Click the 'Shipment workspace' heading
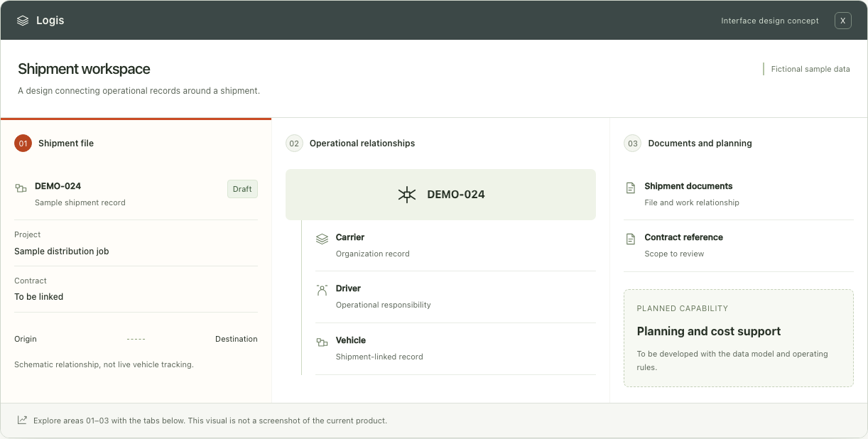Screen dimensions: 868x439 [84, 69]
